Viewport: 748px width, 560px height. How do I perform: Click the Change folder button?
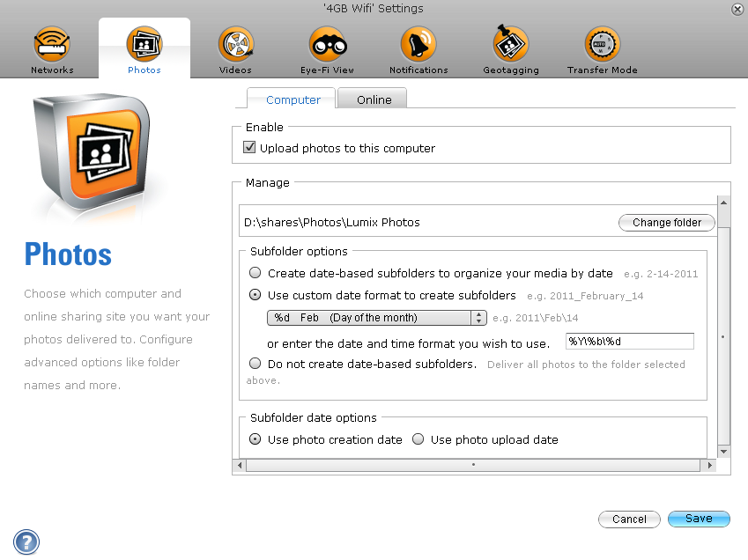coord(666,223)
